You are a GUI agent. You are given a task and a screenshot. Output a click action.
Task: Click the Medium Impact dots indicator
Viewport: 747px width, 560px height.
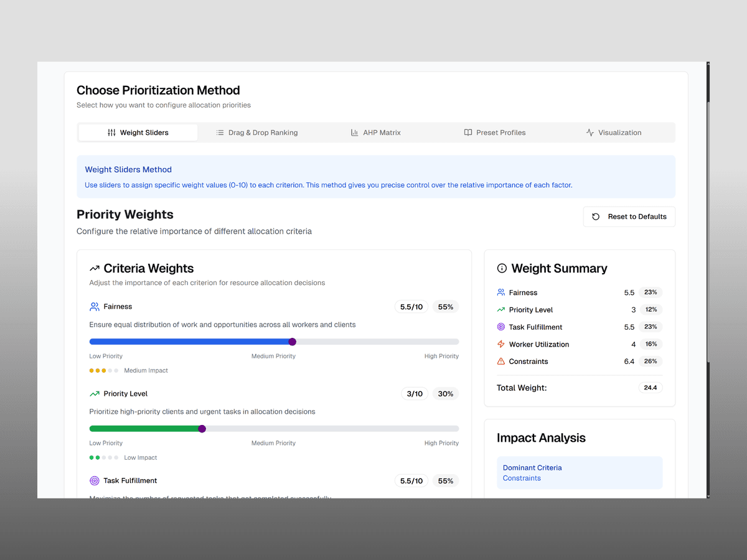[104, 370]
